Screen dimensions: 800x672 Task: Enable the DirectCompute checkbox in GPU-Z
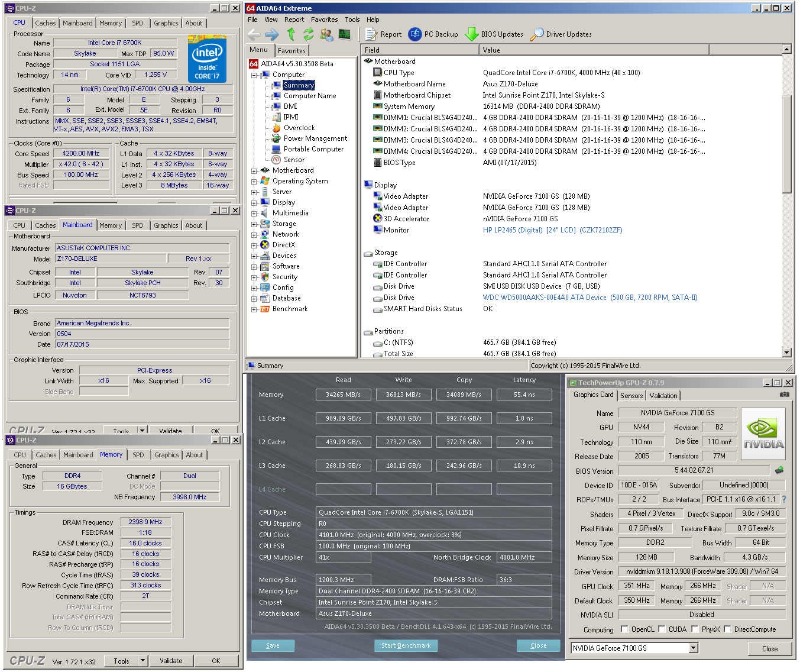pyautogui.click(x=727, y=629)
